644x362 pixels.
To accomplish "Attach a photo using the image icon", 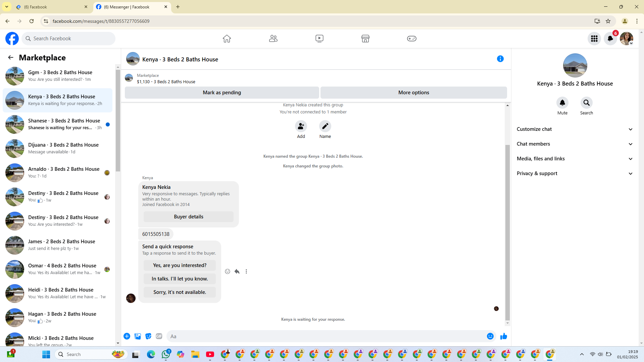I will 138,336.
